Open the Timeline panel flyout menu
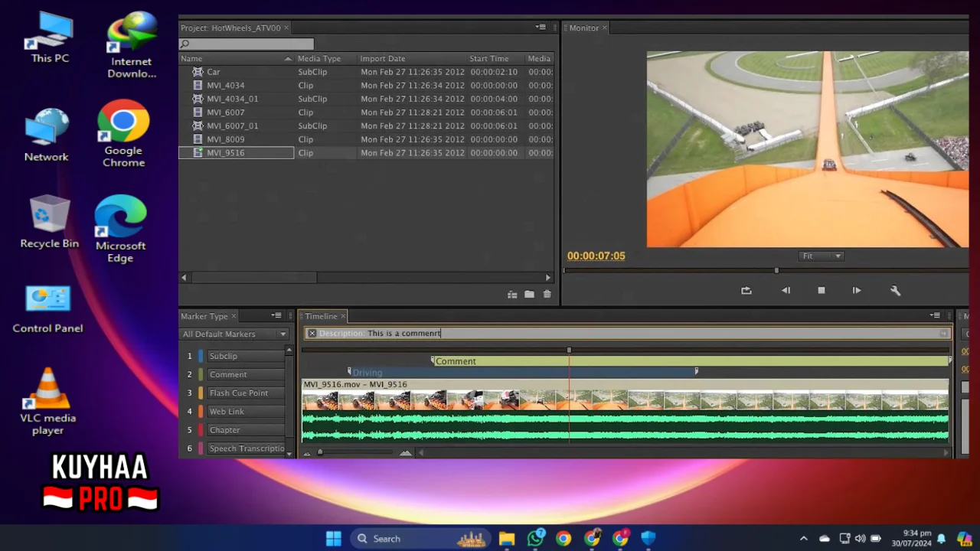The width and height of the screenshot is (980, 551). [x=935, y=316]
